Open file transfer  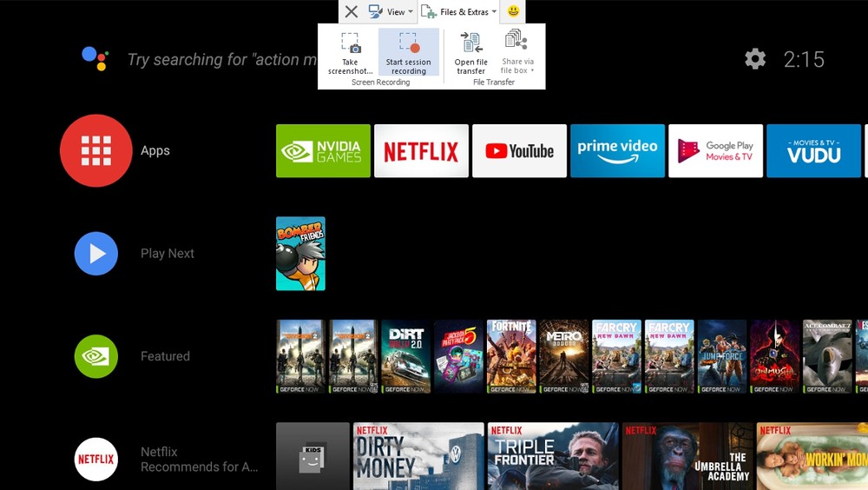click(471, 53)
